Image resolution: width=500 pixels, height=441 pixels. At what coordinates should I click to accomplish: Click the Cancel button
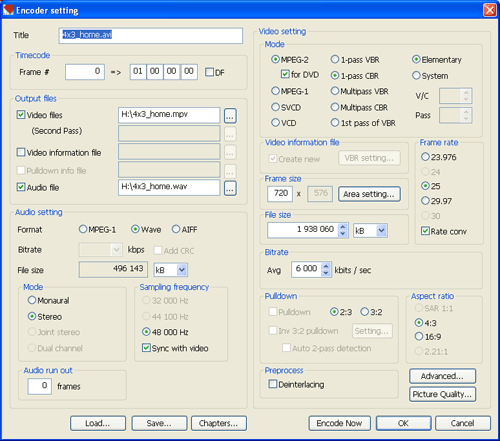463,423
